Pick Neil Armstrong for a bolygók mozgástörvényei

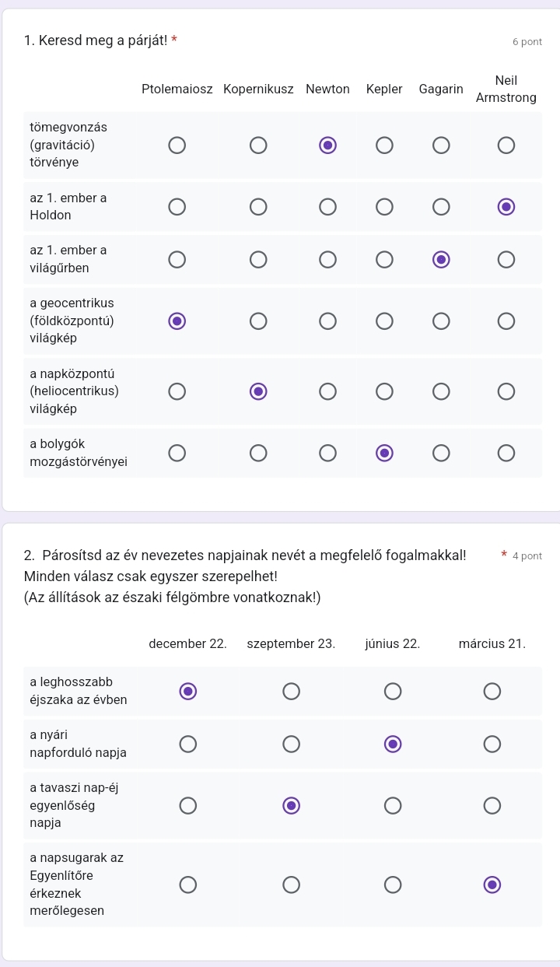click(506, 453)
